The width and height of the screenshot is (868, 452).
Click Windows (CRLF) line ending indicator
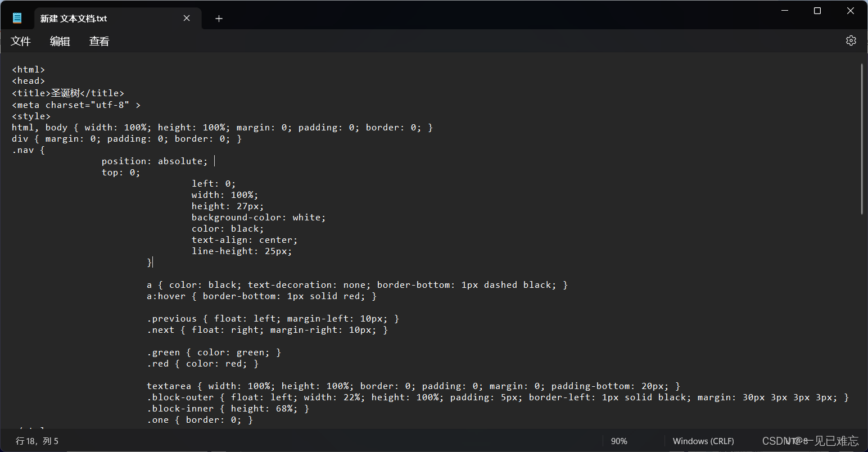(x=703, y=441)
